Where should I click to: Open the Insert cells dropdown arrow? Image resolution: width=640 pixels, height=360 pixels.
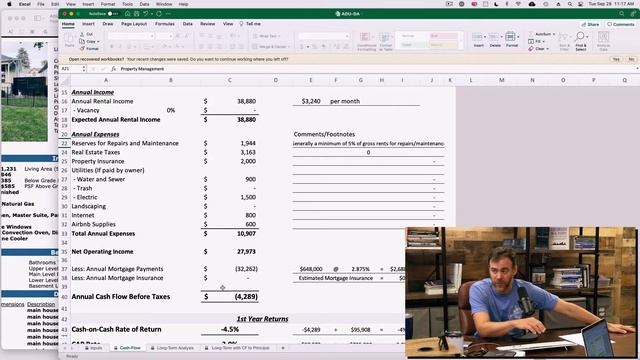tap(484, 37)
